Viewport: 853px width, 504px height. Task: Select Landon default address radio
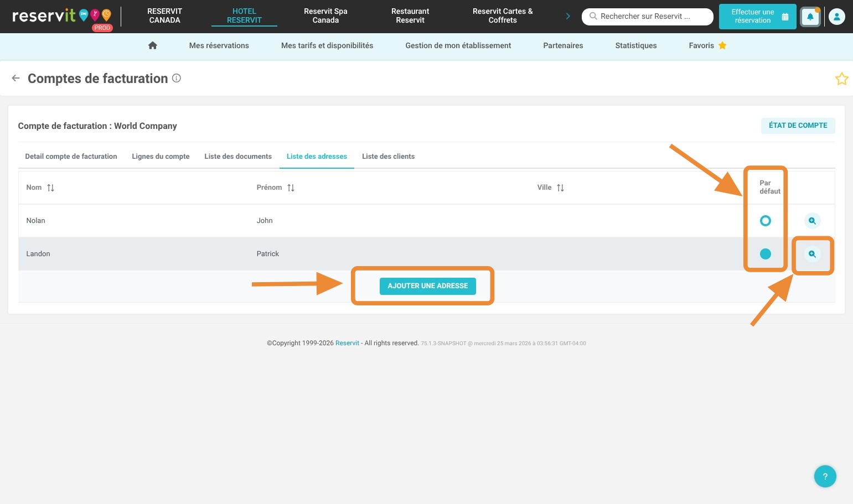pos(766,254)
